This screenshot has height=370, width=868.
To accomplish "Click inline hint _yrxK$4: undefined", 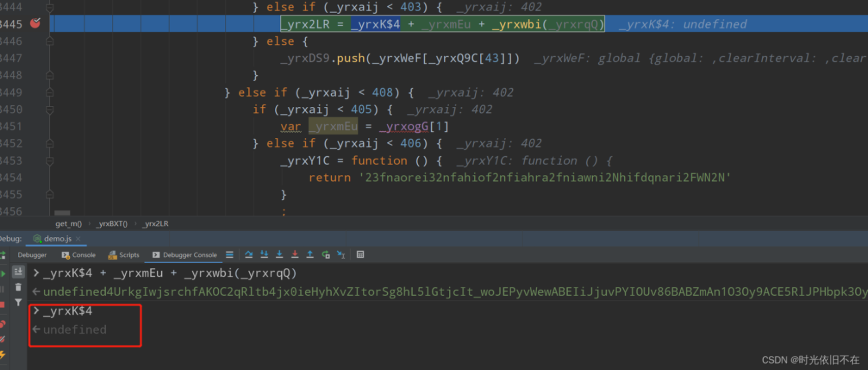I will [683, 24].
